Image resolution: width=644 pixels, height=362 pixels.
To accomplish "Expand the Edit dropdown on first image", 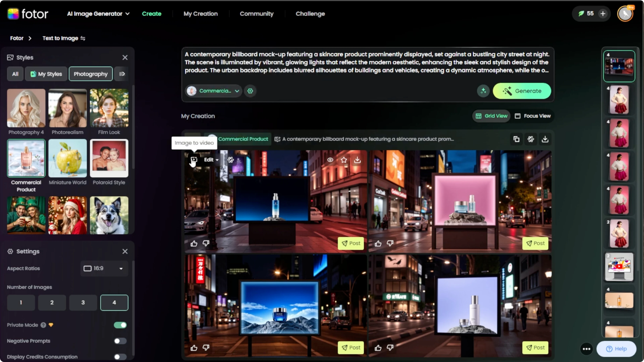I will click(x=211, y=160).
